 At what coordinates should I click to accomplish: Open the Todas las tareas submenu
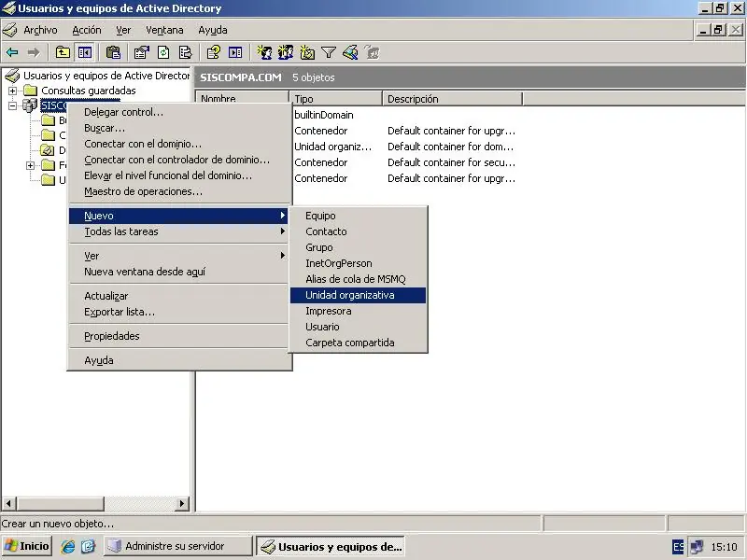[178, 231]
